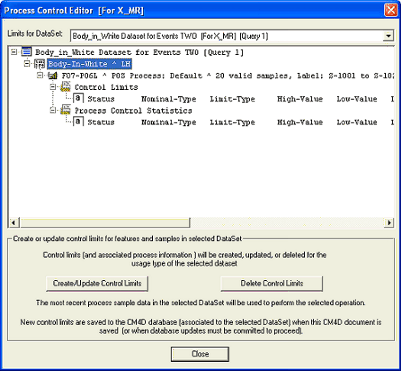Click the horizontal scrollbar right arrow
Image resolution: width=401 pixels, height=371 pixels.
[389, 223]
